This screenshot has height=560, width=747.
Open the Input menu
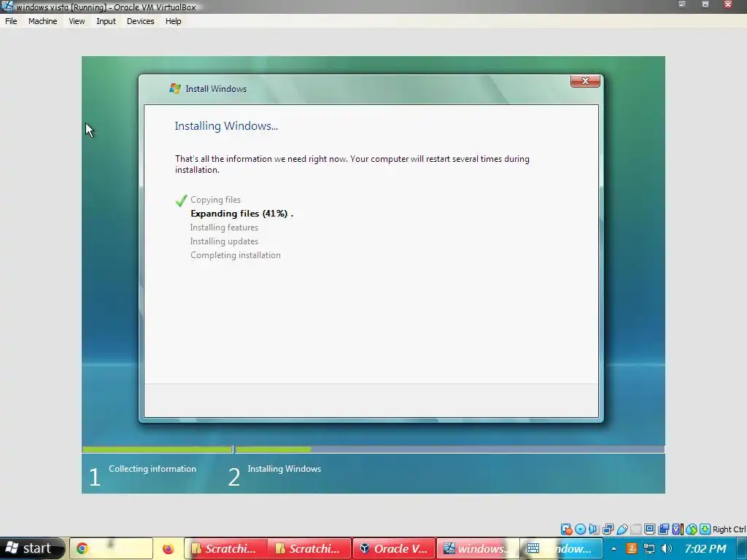pos(106,21)
